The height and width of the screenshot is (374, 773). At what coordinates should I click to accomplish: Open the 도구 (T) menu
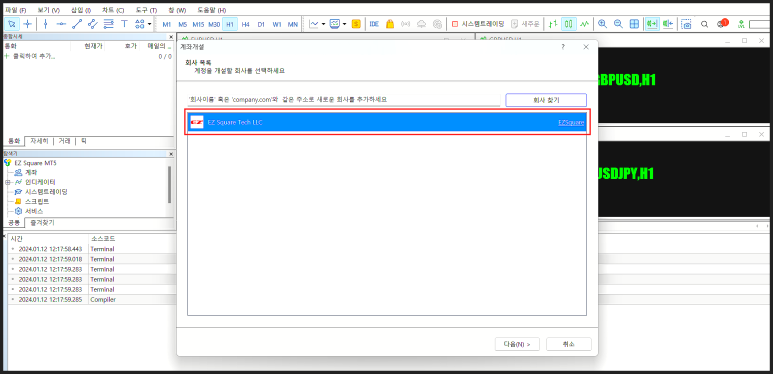pos(146,10)
